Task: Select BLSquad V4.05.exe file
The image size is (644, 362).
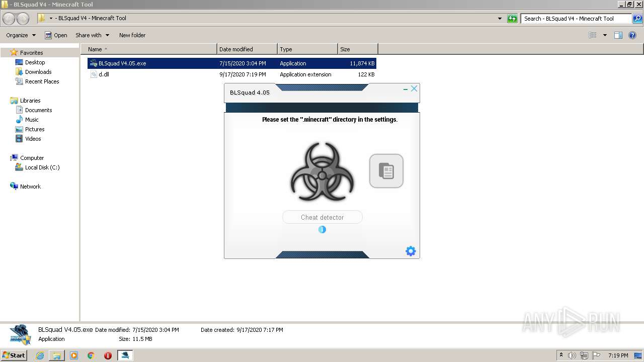Action: coord(231,63)
